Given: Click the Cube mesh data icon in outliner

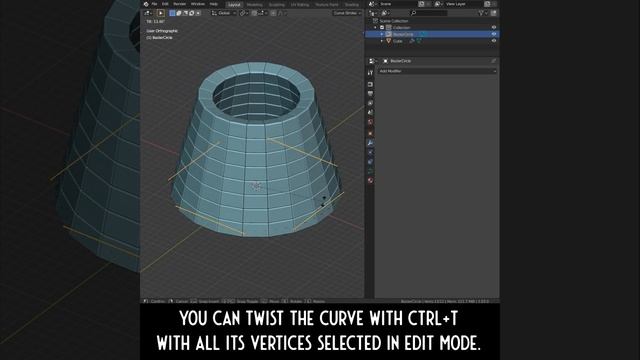Looking at the screenshot, I should coord(419,41).
